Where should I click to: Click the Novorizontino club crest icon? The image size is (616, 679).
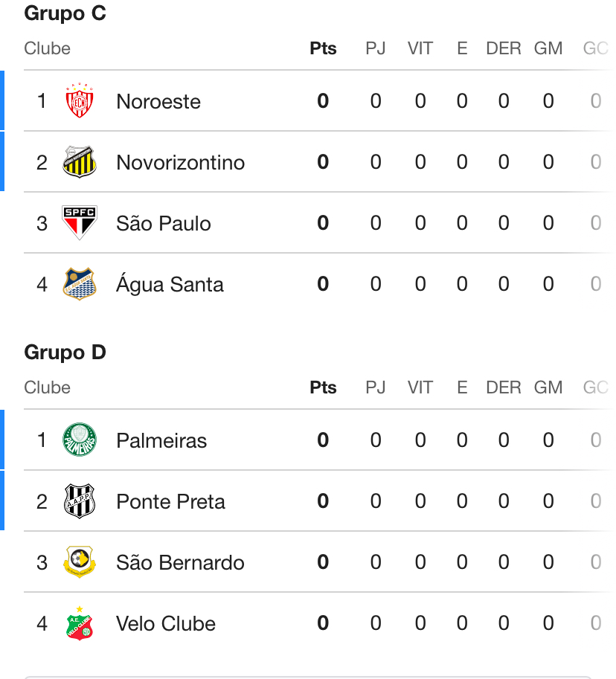click(80, 162)
